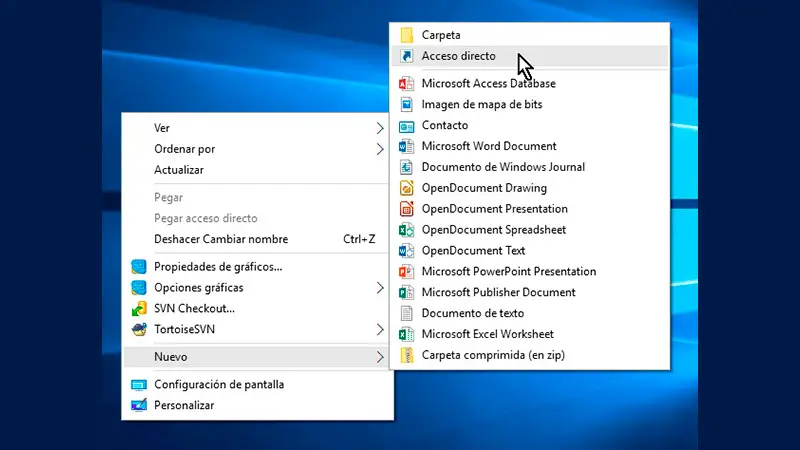Select the Microsoft PowerPoint Presentation icon
This screenshot has height=450, width=800.
point(407,271)
